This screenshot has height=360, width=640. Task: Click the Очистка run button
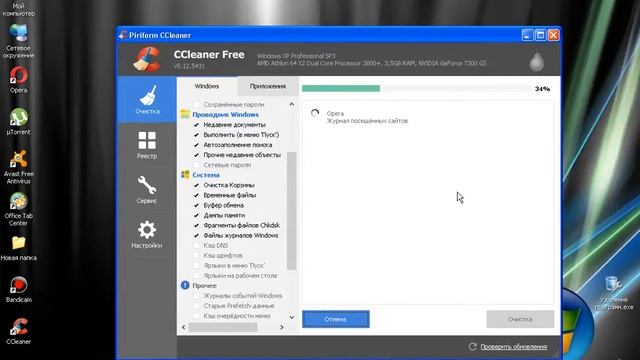click(520, 319)
